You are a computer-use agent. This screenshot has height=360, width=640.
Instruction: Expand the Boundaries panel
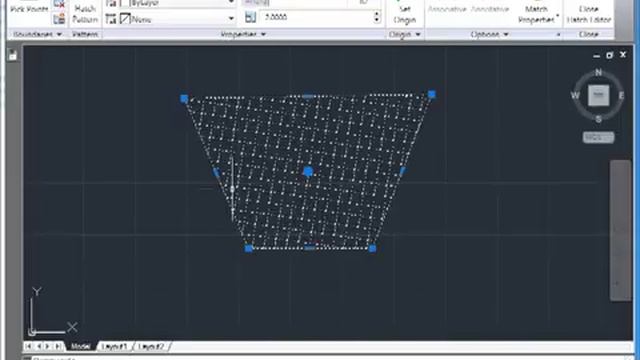[37, 34]
